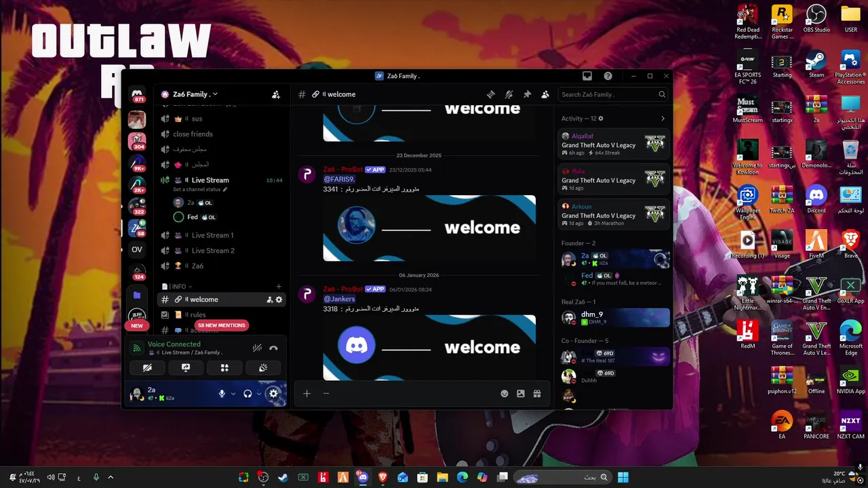
Task: Open the Discord help icon
Action: click(608, 76)
